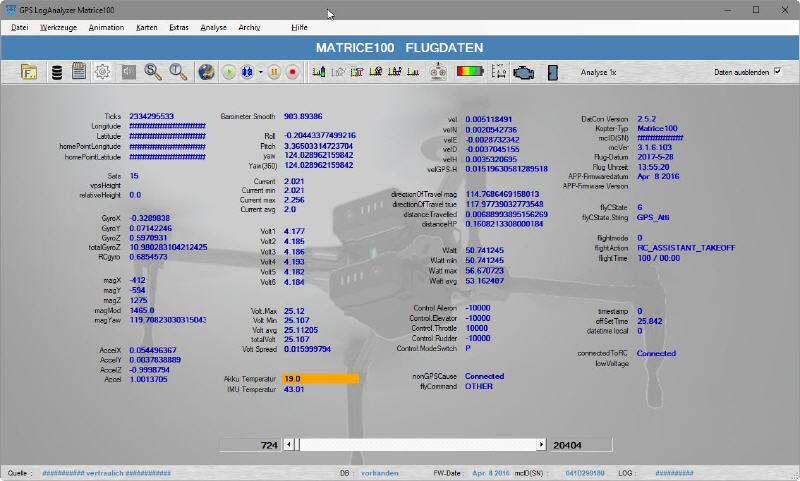Click Watt max value 56.670723
Image resolution: width=800 pixels, height=481 pixels.
click(x=484, y=270)
